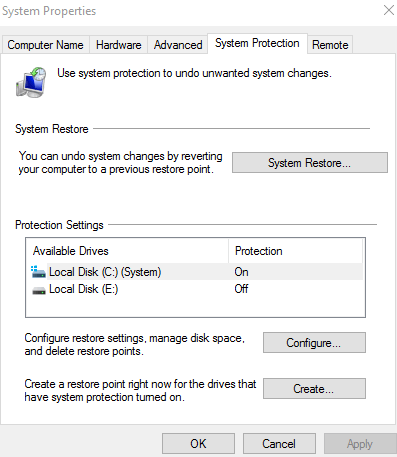Click the Local Disk (E:) drive icon
Screen dimensions: 397x457
click(39, 290)
